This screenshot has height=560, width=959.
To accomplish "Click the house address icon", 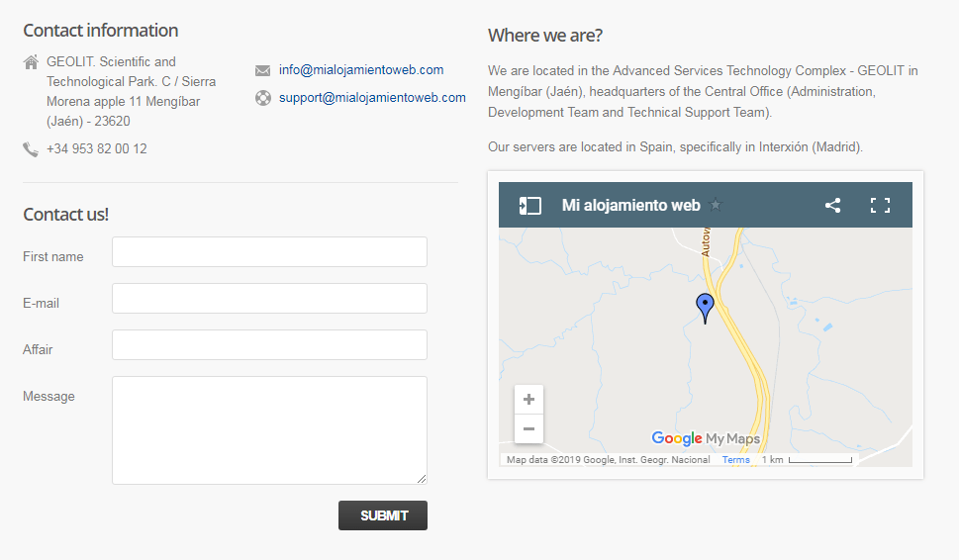I will (x=32, y=61).
